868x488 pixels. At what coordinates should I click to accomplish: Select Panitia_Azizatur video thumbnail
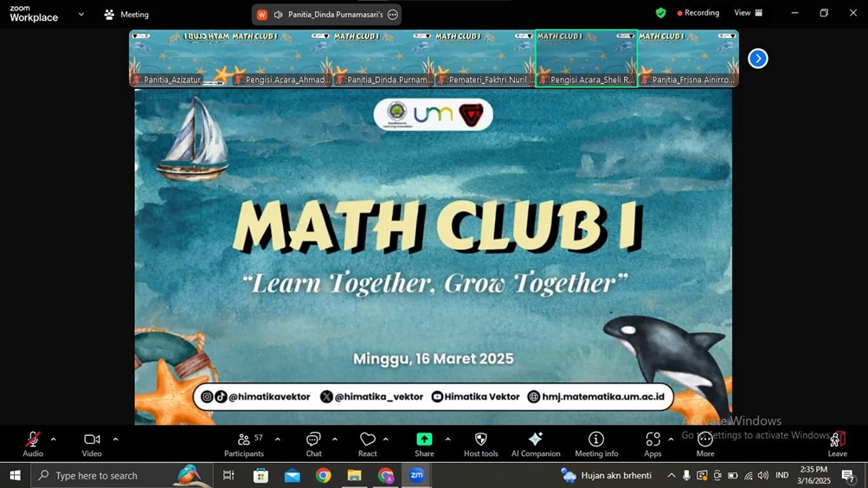click(x=180, y=59)
